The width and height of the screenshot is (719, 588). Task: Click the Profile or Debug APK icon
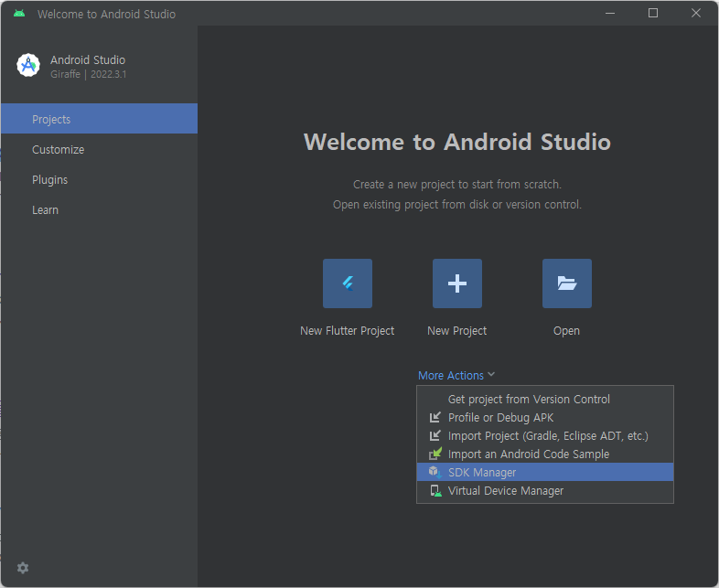pyautogui.click(x=435, y=418)
